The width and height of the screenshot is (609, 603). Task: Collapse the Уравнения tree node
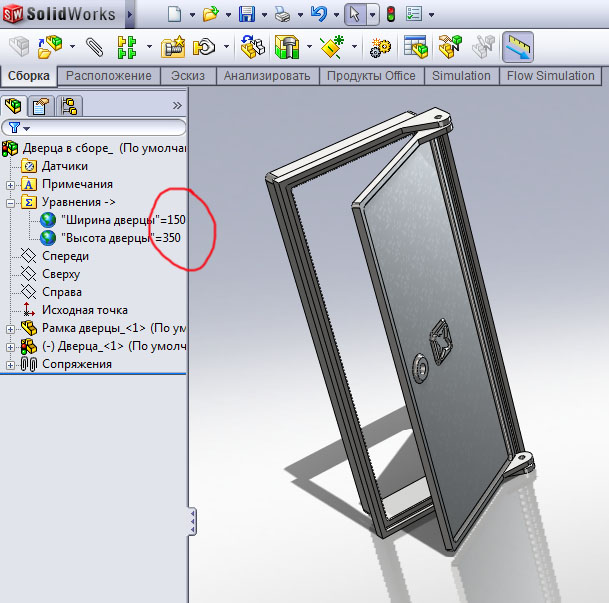pos(11,203)
